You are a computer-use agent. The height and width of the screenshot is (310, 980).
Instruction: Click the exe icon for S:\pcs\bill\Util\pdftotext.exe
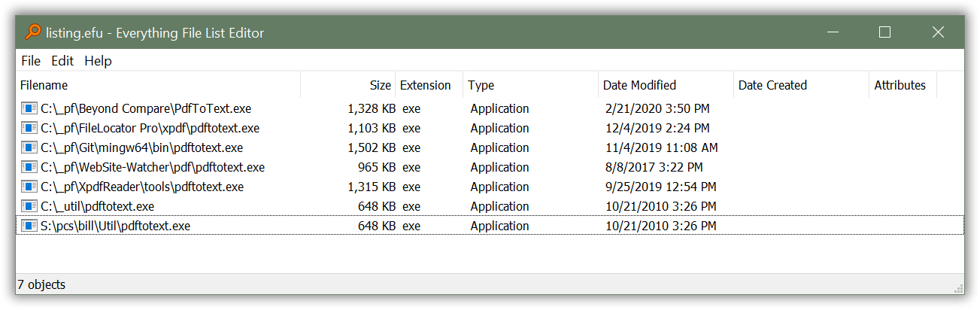(29, 226)
